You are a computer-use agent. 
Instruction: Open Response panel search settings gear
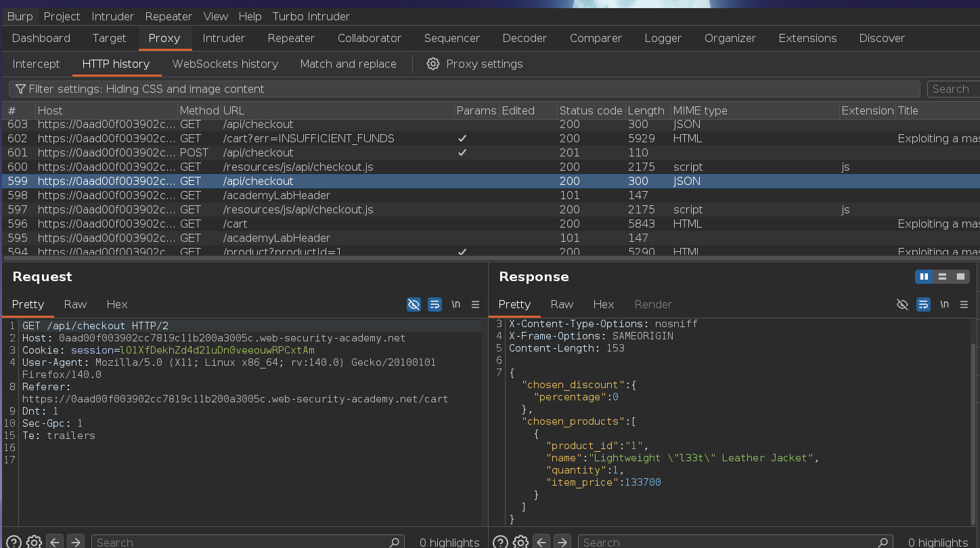[520, 542]
